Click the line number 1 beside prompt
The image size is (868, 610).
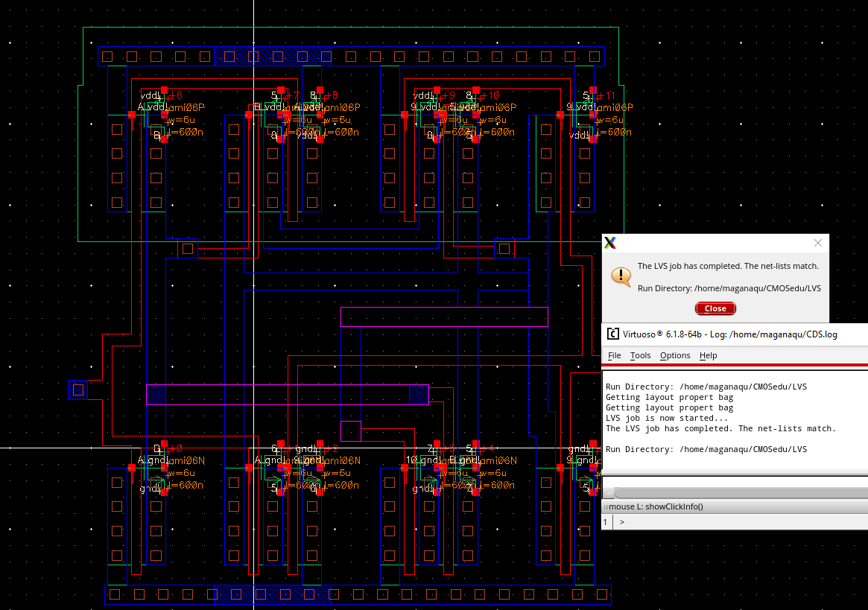pos(606,522)
